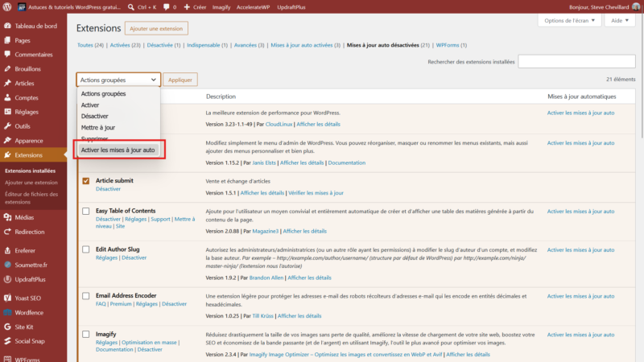Open Redirection sidebar icon
Screen dimensions: 644x362
[7, 232]
